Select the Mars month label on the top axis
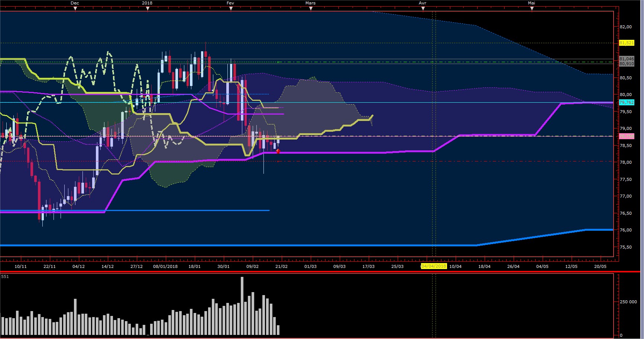This screenshot has width=644, height=339. click(x=310, y=3)
